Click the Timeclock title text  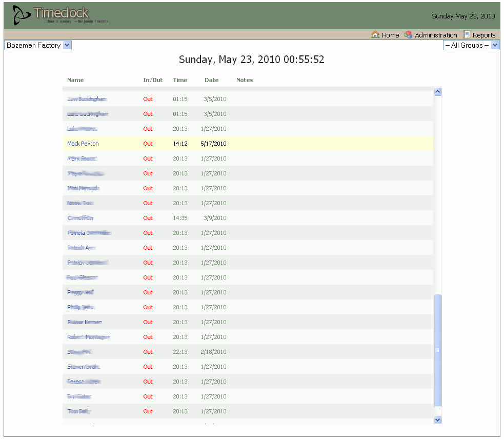[61, 13]
